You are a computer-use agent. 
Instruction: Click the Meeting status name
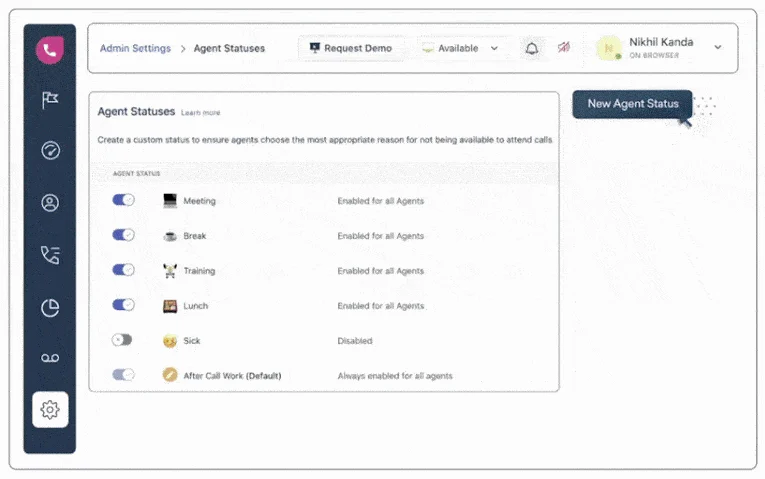[200, 201]
